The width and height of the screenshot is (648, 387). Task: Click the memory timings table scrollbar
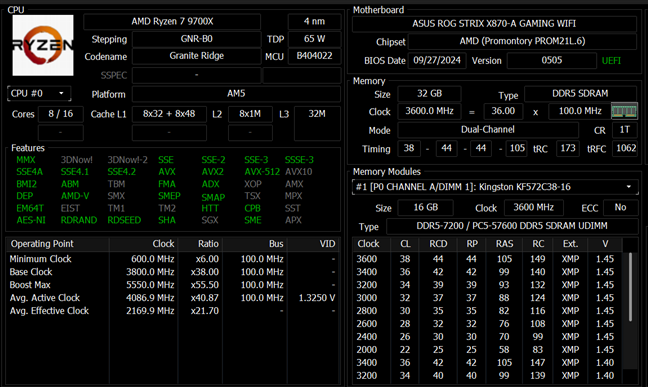click(x=630, y=287)
